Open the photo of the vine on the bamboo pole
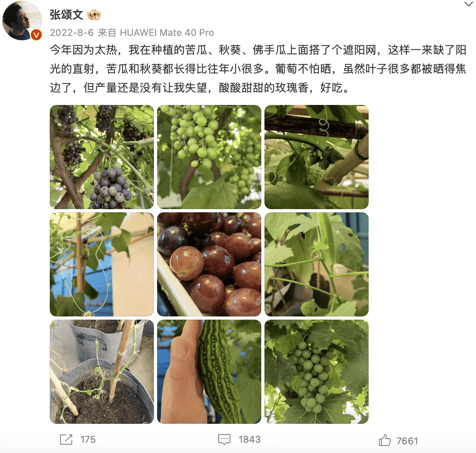The height and width of the screenshot is (453, 476). point(102,264)
